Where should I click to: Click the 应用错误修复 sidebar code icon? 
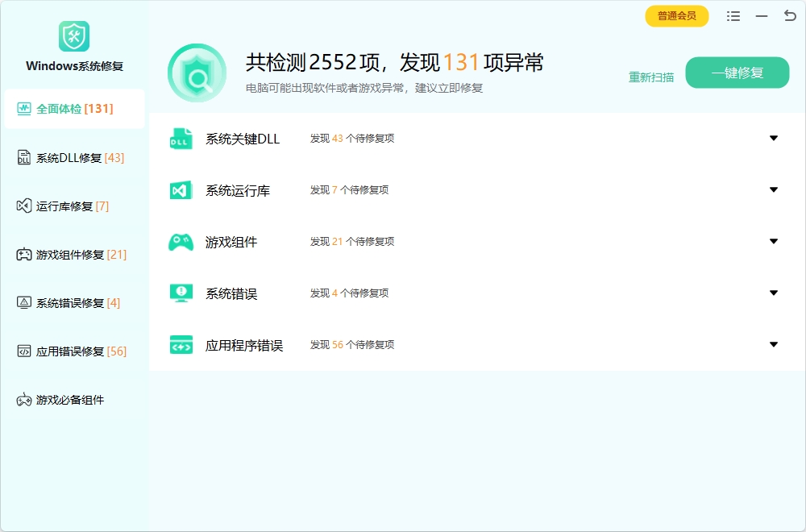pyautogui.click(x=24, y=351)
